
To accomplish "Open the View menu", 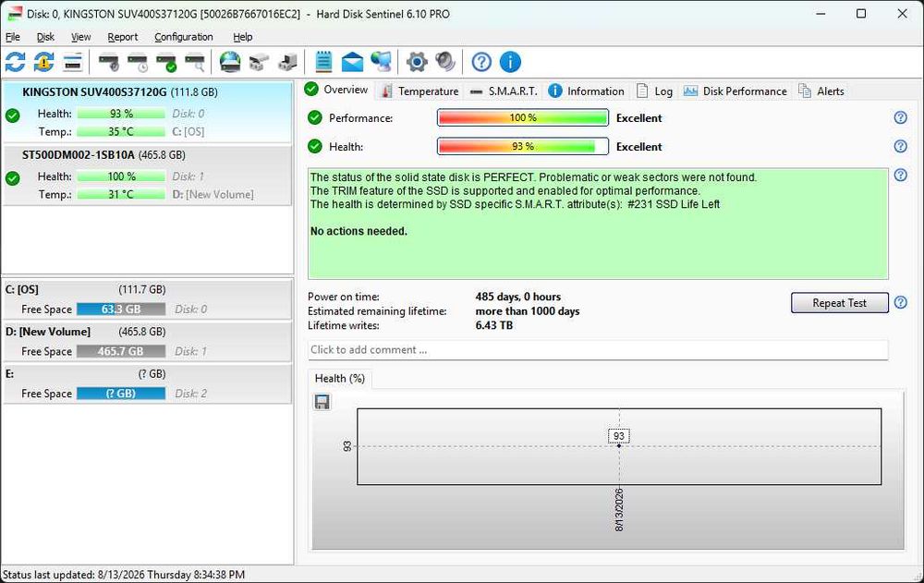I will pos(80,37).
